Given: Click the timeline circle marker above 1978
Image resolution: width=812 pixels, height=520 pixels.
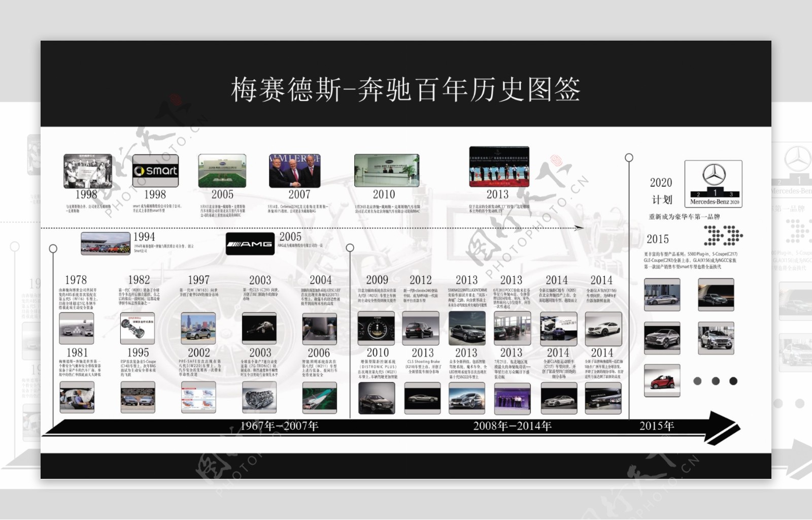Looking at the screenshot, I should coord(53,248).
